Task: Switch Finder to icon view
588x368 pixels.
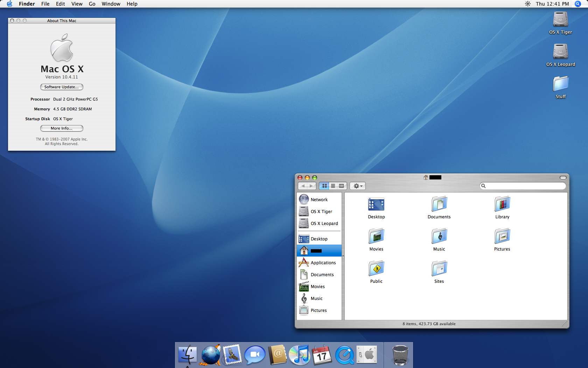Action: pos(324,186)
